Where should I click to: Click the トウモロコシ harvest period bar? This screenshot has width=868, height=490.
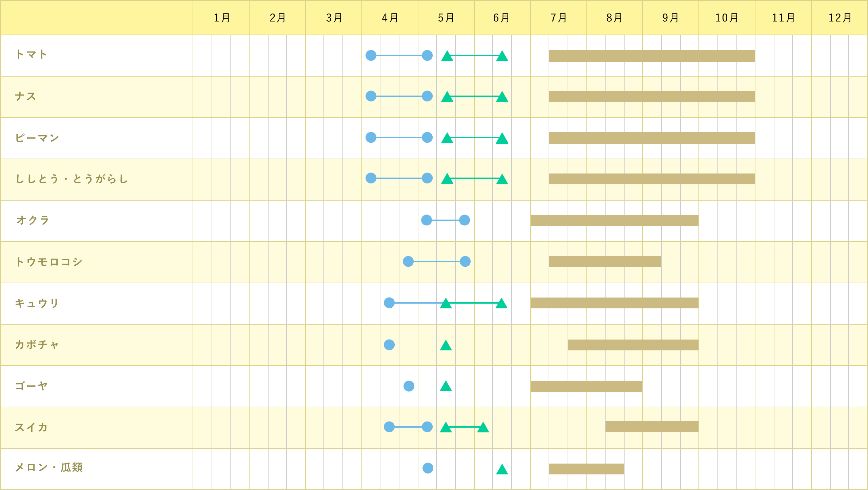click(605, 262)
